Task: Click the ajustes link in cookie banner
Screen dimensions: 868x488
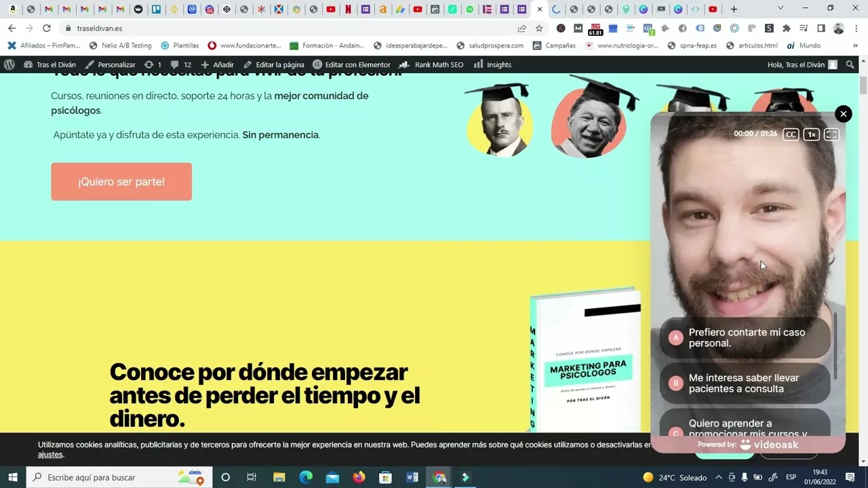Action: point(50,455)
